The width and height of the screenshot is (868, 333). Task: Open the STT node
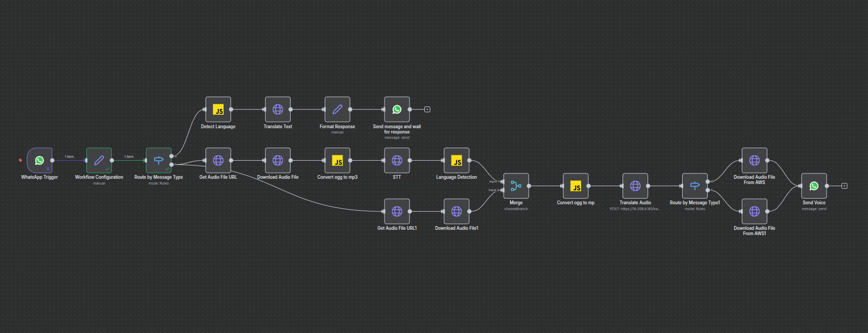[x=397, y=160]
